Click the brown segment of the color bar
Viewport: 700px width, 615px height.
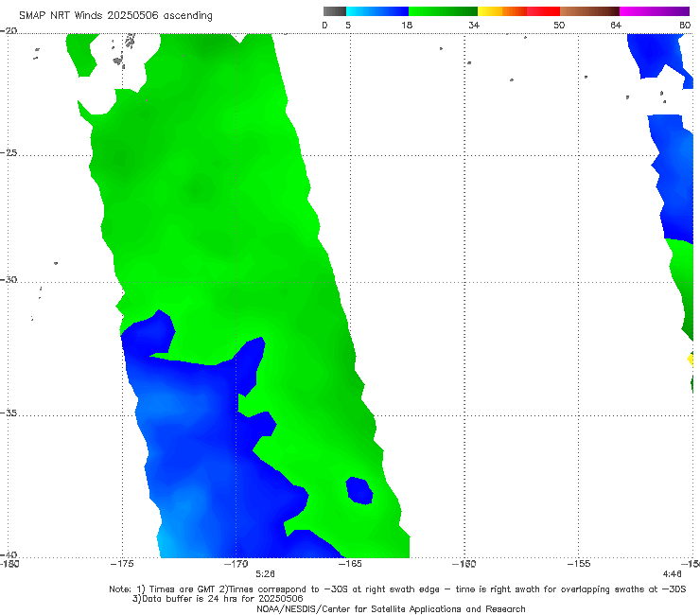point(589,11)
